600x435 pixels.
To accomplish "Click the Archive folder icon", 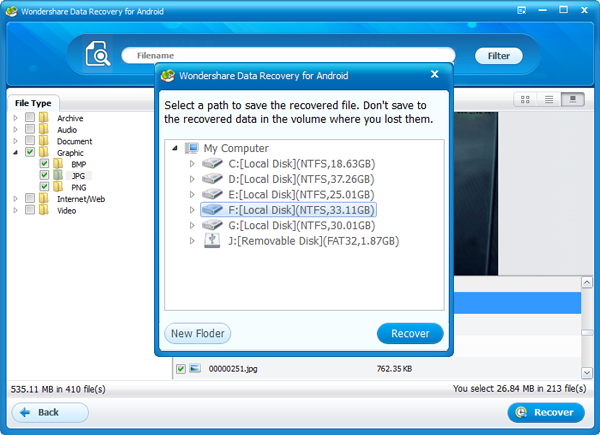I will [44, 117].
